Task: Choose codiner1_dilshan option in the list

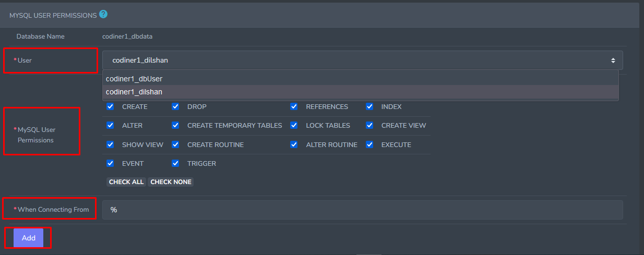Action: pos(134,92)
